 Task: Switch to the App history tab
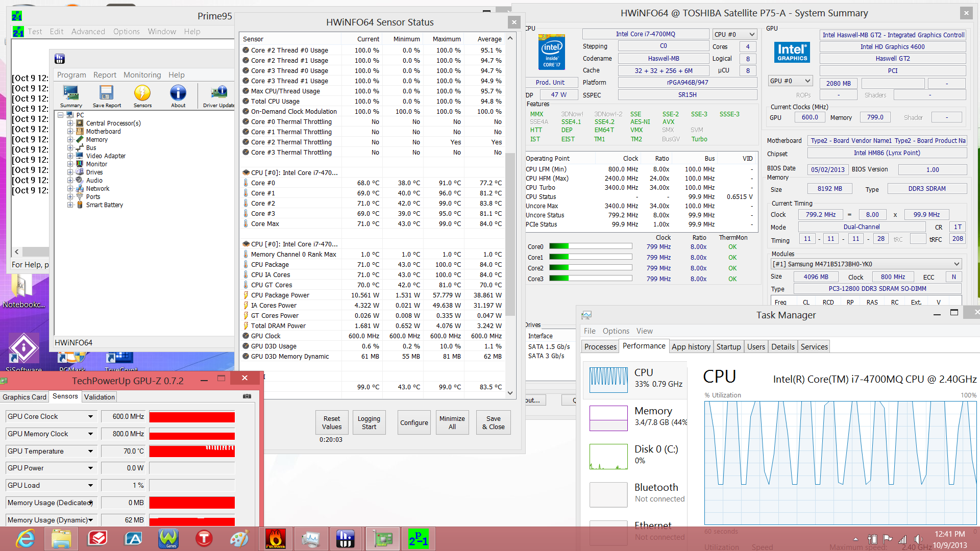pos(691,346)
